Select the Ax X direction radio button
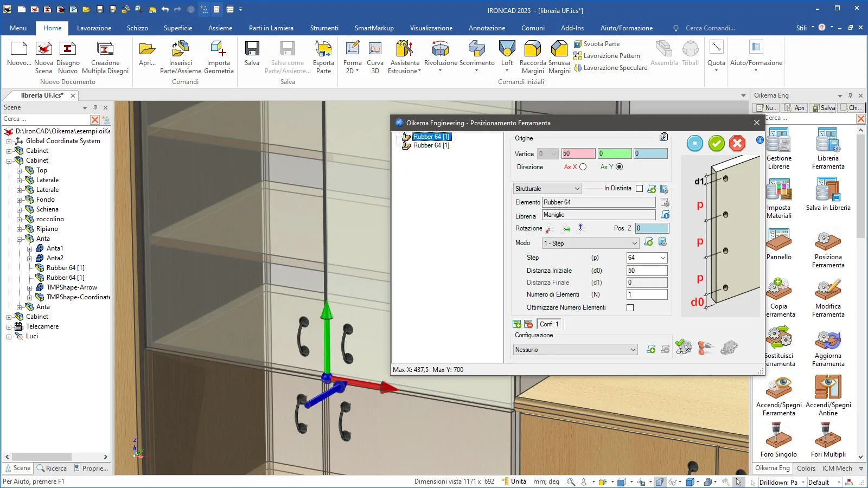This screenshot has width=868, height=488. [x=583, y=167]
